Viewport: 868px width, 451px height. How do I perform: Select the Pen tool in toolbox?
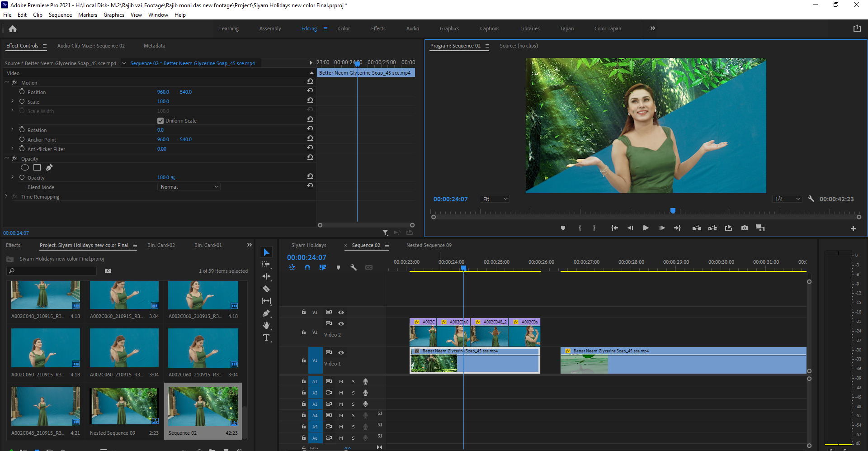(266, 313)
